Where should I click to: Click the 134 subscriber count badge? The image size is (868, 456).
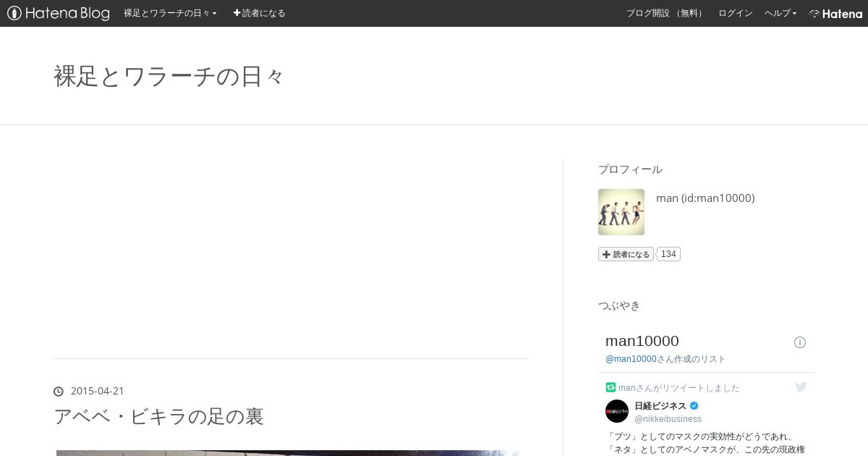668,254
